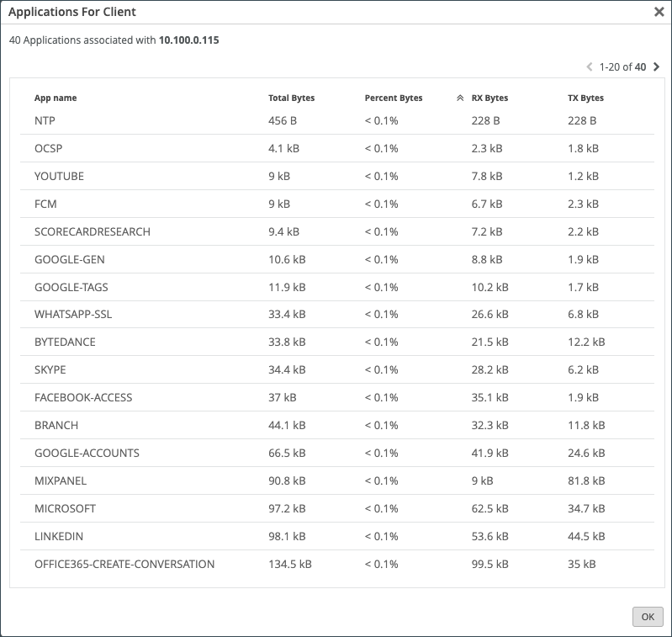Image resolution: width=672 pixels, height=637 pixels.
Task: Go to next page of applications
Action: [656, 66]
